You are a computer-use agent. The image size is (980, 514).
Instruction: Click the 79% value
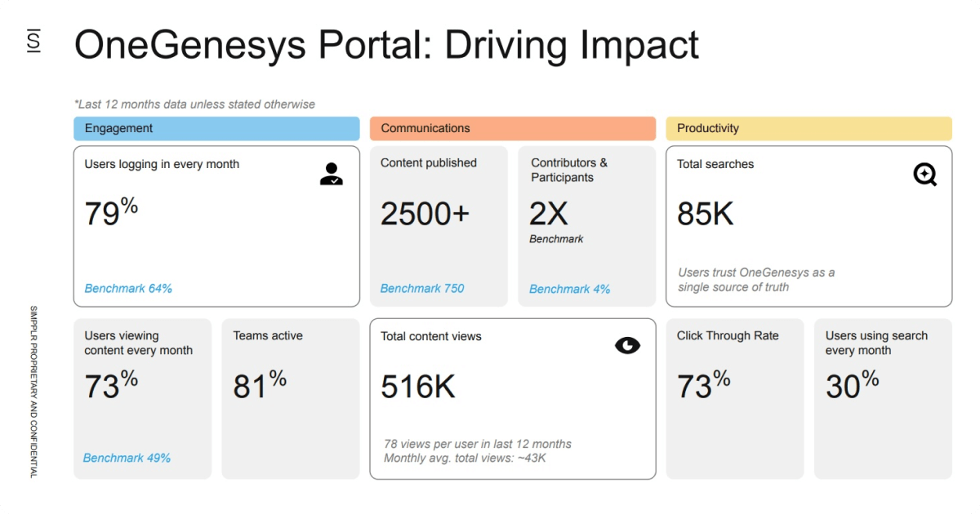point(111,212)
